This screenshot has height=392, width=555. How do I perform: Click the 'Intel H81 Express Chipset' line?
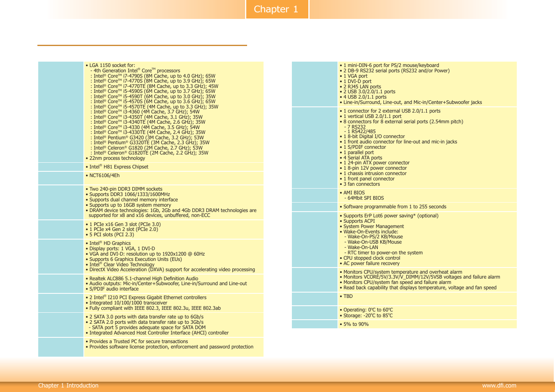[117, 167]
